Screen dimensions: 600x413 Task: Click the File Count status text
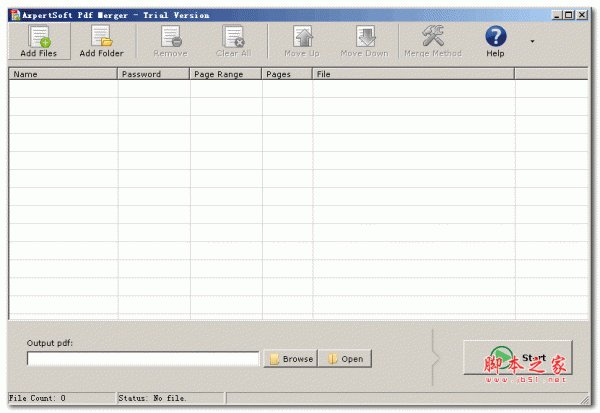point(37,398)
